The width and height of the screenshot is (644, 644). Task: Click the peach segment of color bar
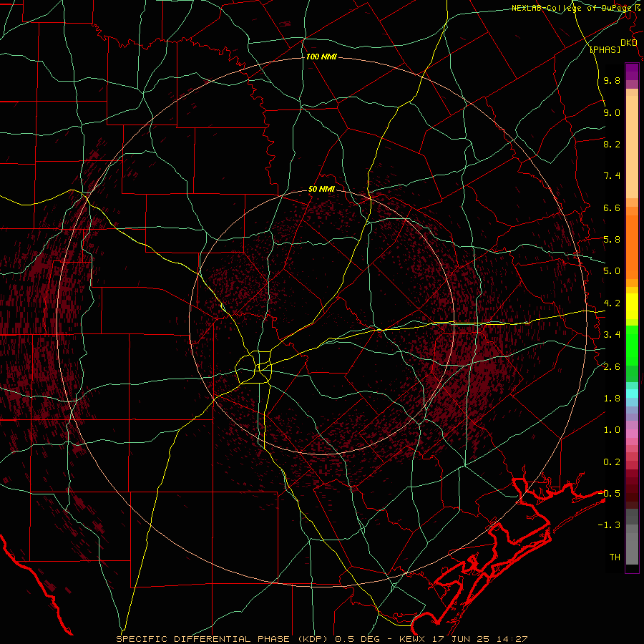click(632, 144)
